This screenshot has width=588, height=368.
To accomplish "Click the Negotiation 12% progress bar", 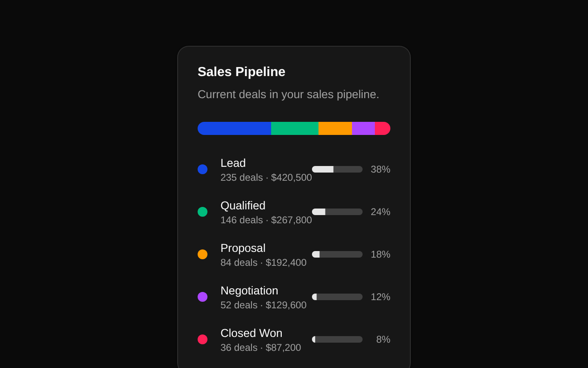I will coord(337,297).
